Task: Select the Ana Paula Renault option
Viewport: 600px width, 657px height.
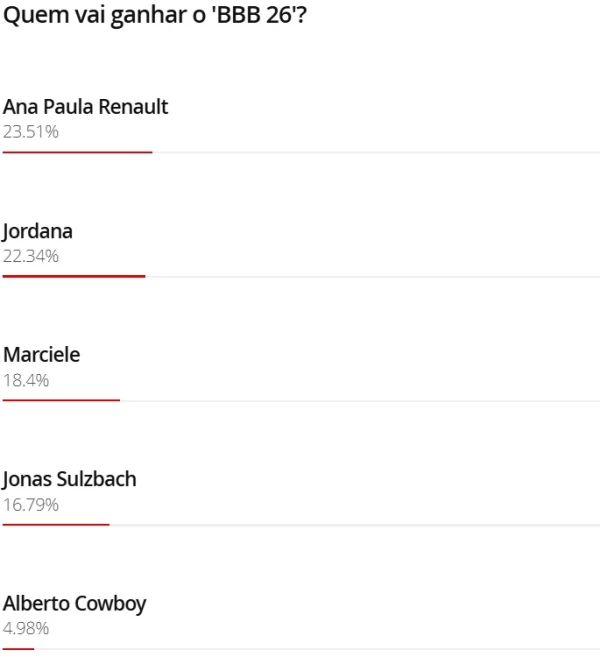Action: [86, 107]
